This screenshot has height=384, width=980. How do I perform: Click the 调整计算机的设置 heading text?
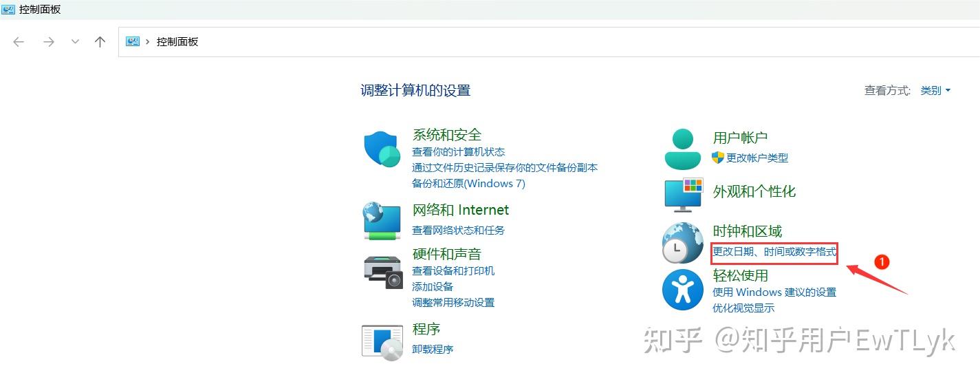tap(415, 90)
